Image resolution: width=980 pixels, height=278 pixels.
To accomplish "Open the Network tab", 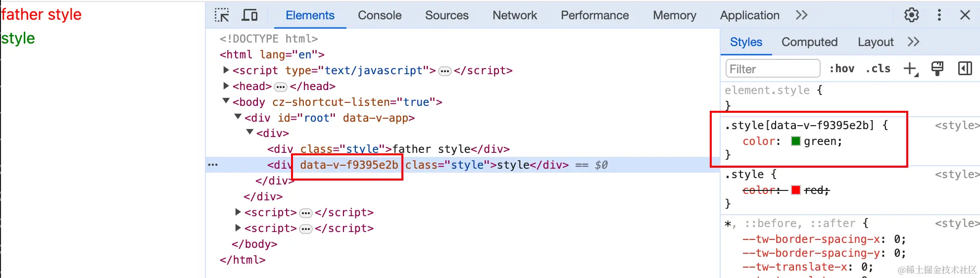I will 515,15.
